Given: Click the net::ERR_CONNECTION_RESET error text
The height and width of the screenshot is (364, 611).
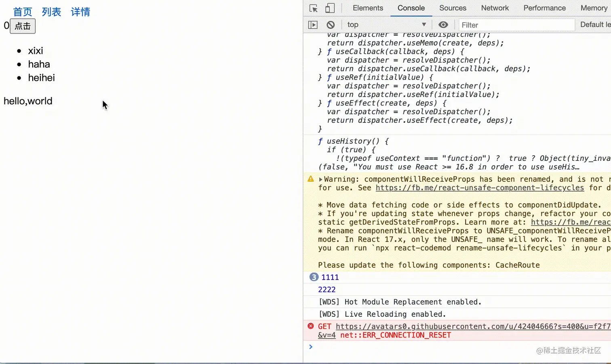Looking at the screenshot, I should point(396,335).
